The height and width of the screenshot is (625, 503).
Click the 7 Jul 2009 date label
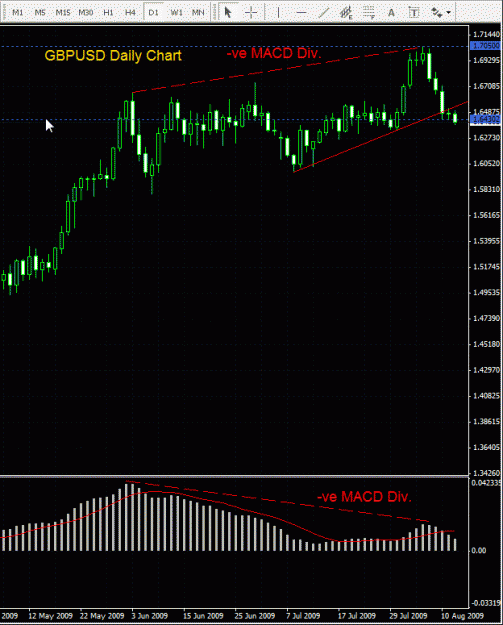pyautogui.click(x=303, y=616)
